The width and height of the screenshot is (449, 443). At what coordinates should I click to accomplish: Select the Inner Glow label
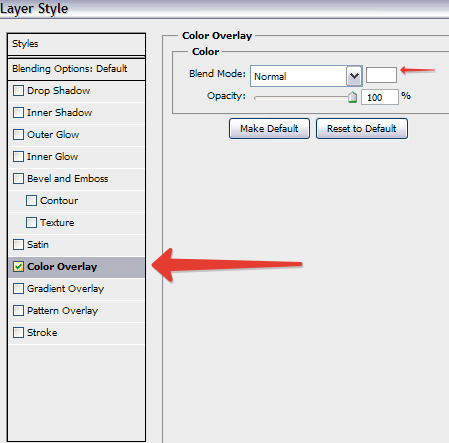click(53, 157)
